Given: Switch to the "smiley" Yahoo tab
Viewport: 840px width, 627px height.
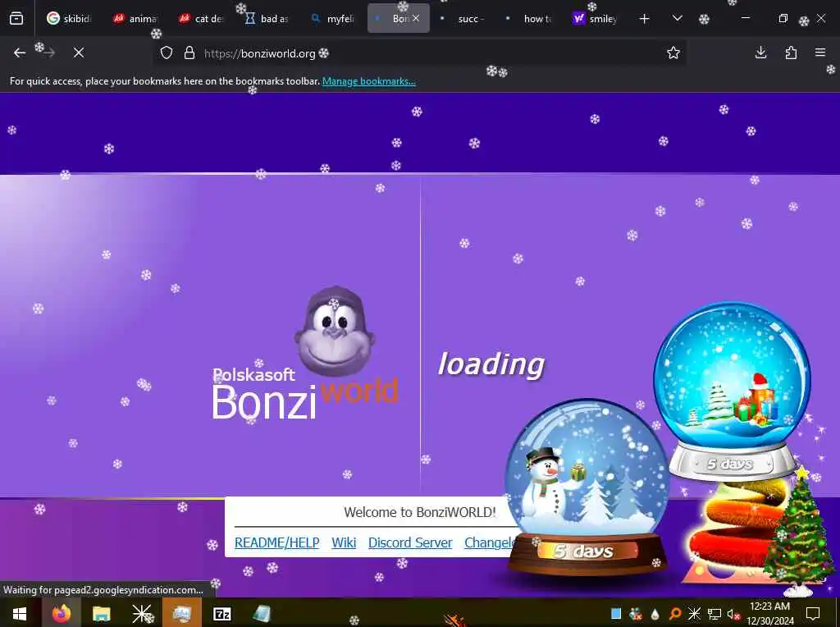Looking at the screenshot, I should 596,19.
